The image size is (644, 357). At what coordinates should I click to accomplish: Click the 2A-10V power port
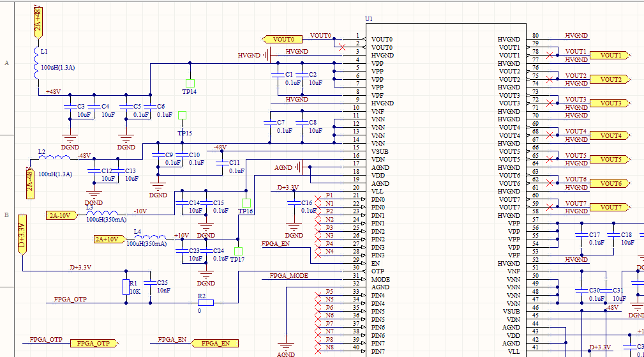(62, 215)
